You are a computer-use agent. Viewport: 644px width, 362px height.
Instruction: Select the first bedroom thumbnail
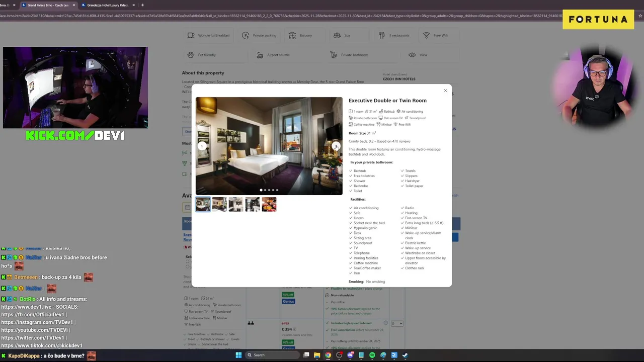click(x=203, y=204)
